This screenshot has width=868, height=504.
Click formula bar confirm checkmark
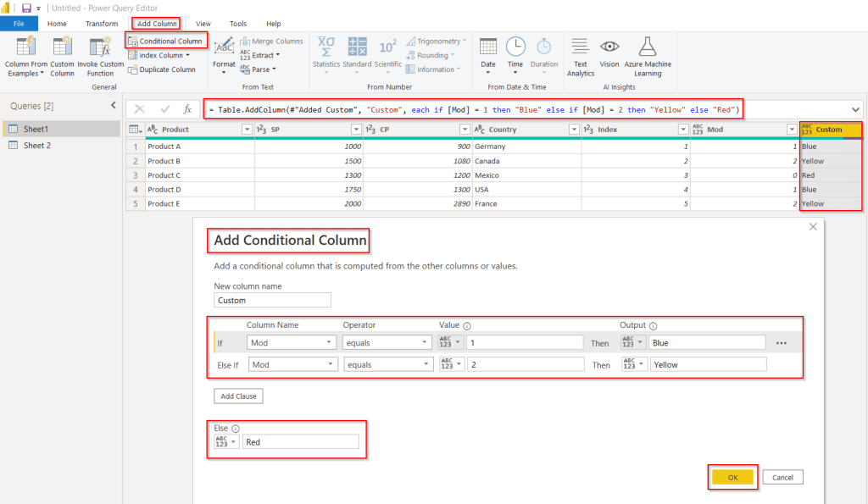165,109
